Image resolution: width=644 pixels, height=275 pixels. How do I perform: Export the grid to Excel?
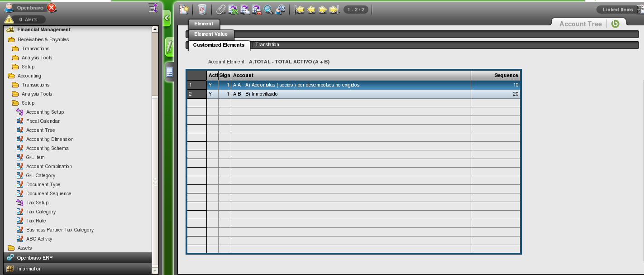[x=234, y=10]
